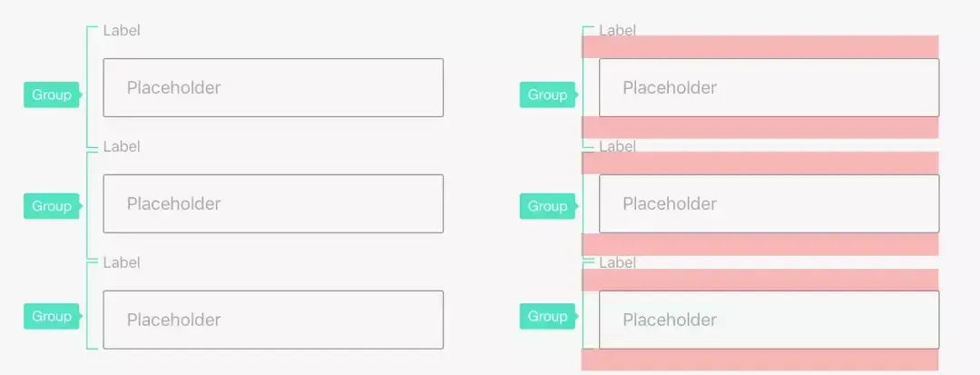Image resolution: width=980 pixels, height=375 pixels.
Task: Click the bottommost red spacing band in the right form
Action: coord(759,360)
